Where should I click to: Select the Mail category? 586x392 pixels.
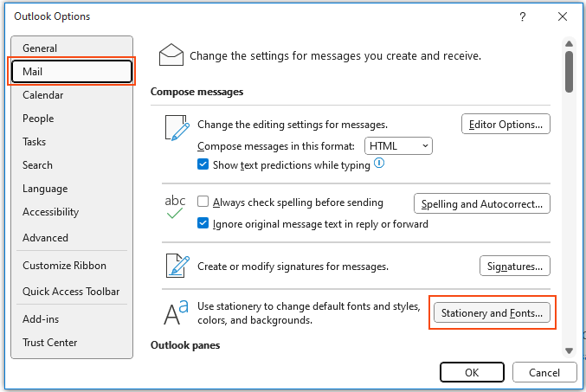click(x=72, y=71)
